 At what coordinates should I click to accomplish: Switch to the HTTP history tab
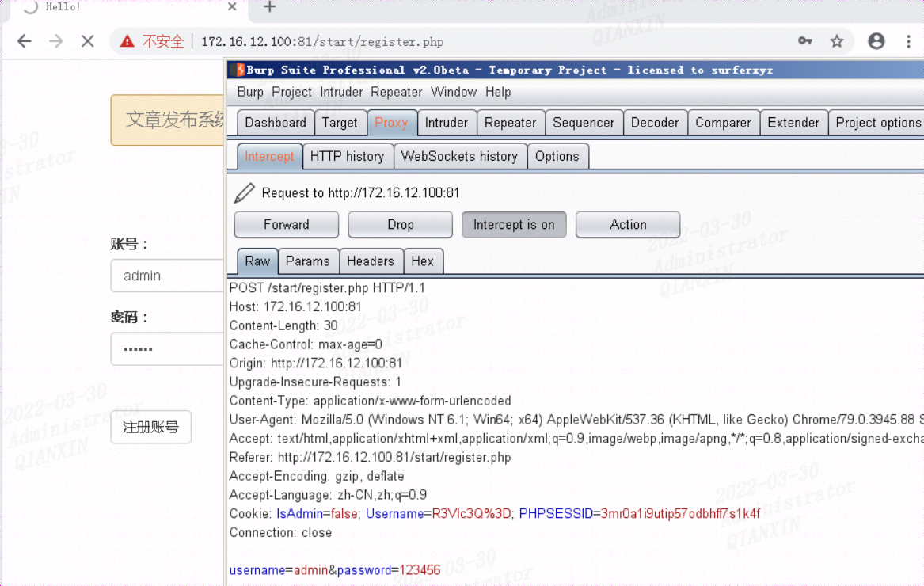348,156
